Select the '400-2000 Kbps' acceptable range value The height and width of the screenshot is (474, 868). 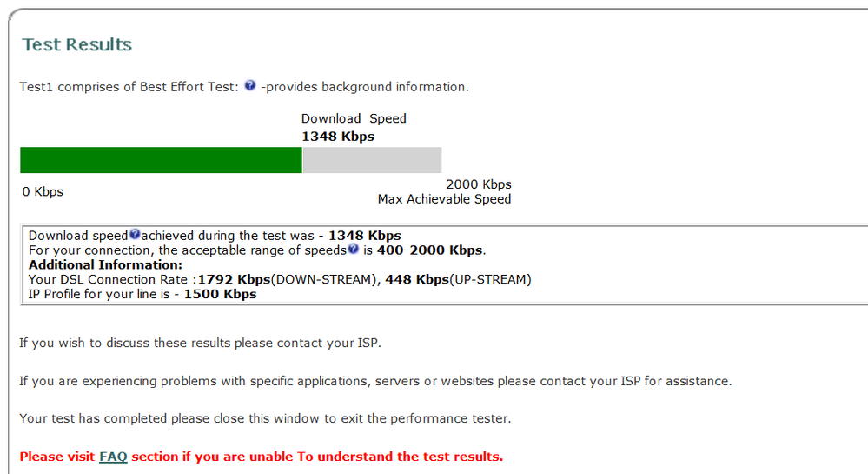coord(429,250)
